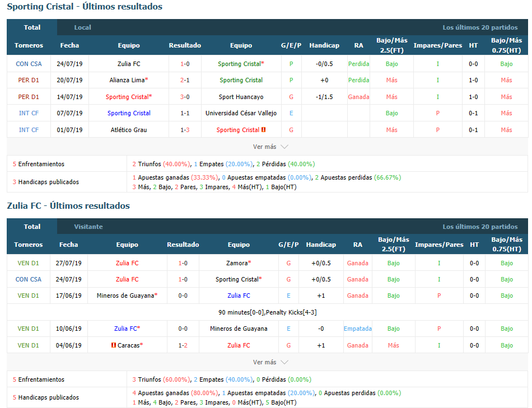Switch to the Visitante tab

(x=88, y=227)
